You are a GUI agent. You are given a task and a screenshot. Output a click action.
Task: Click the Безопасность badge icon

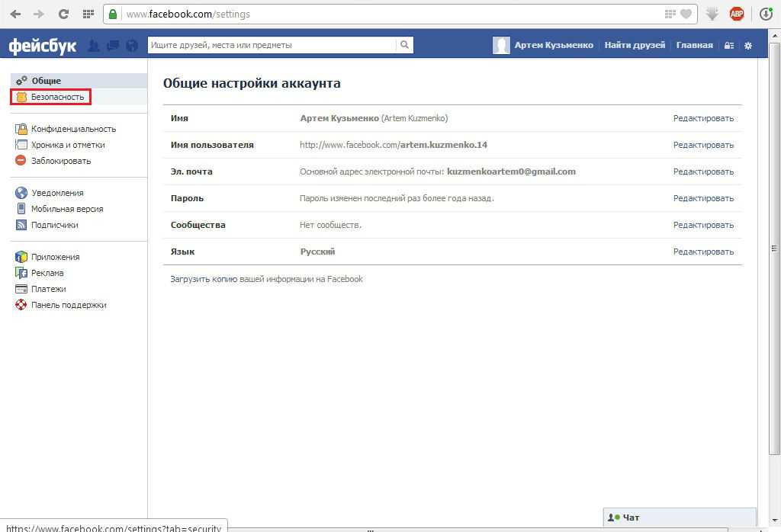tap(21, 97)
